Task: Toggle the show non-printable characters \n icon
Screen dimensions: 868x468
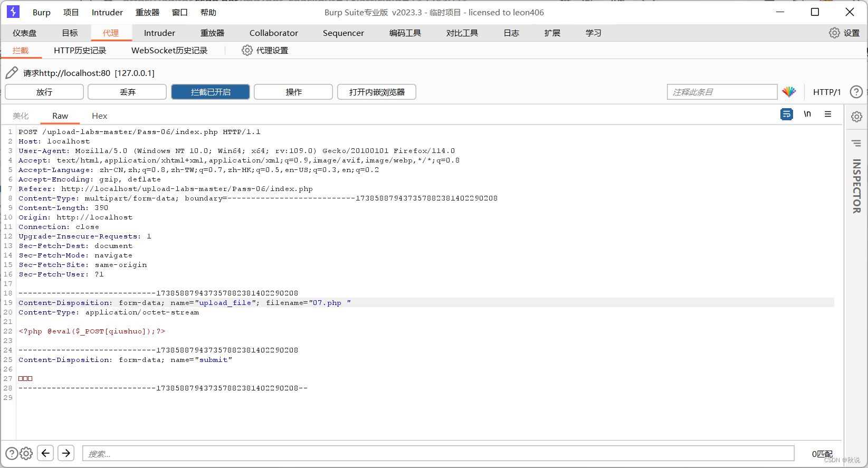Action: tap(807, 114)
